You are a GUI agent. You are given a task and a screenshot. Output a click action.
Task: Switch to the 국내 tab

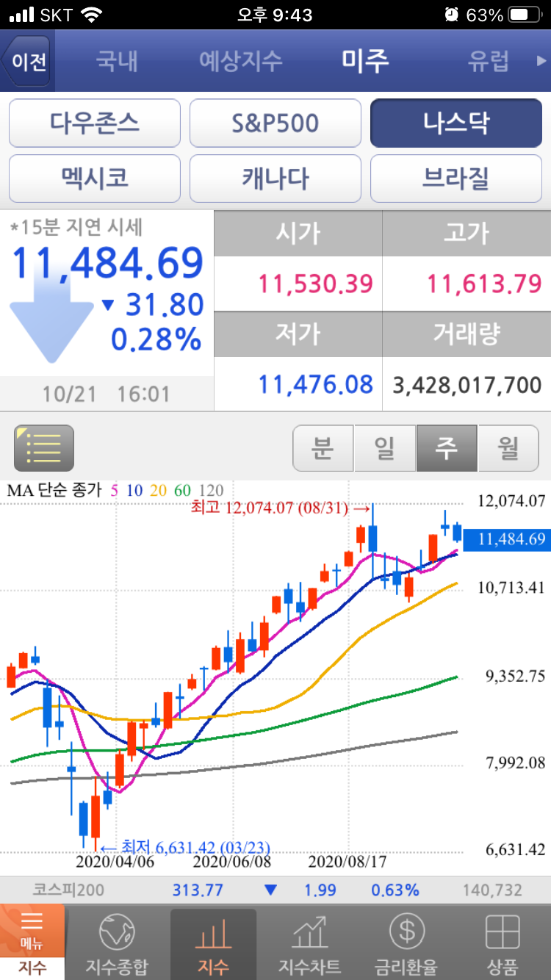point(117,61)
